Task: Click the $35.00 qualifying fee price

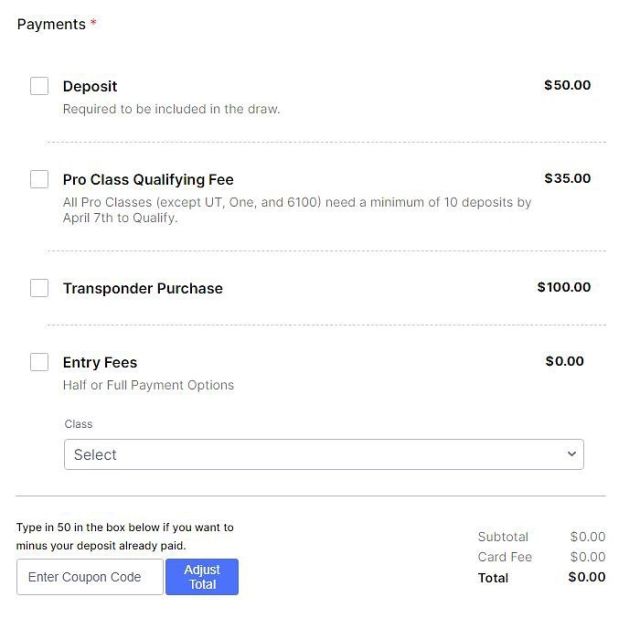Action: pyautogui.click(x=567, y=178)
